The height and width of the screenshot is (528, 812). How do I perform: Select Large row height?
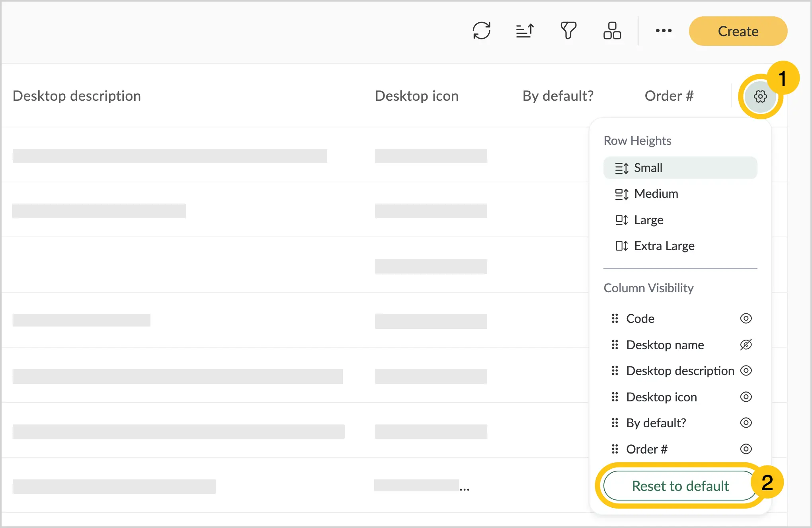click(680, 220)
